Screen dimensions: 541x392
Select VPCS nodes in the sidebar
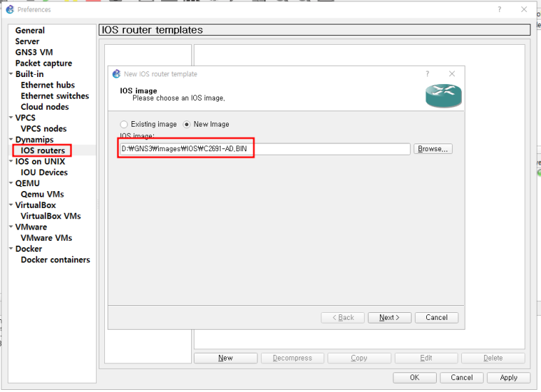pyautogui.click(x=44, y=129)
